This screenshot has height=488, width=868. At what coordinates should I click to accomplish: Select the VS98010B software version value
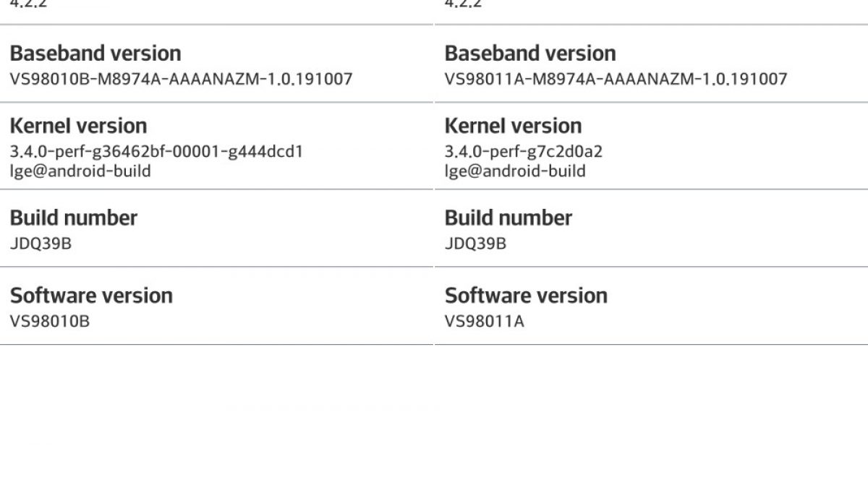coord(50,321)
